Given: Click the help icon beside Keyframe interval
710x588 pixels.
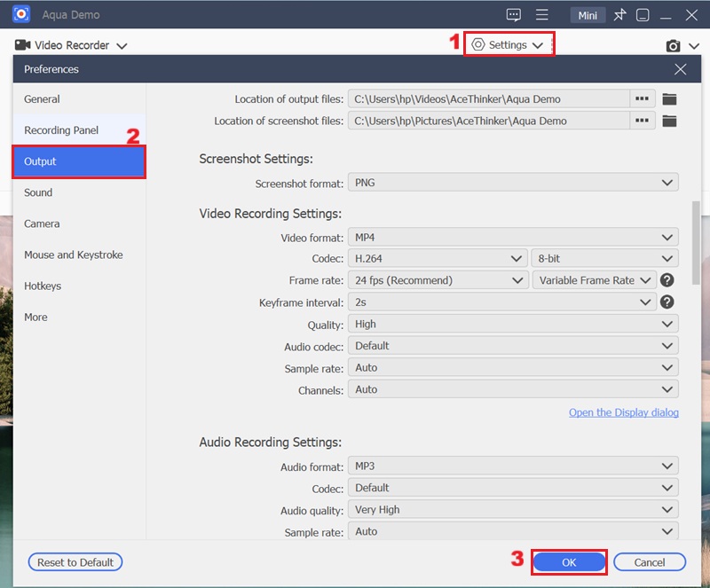Looking at the screenshot, I should pyautogui.click(x=667, y=302).
